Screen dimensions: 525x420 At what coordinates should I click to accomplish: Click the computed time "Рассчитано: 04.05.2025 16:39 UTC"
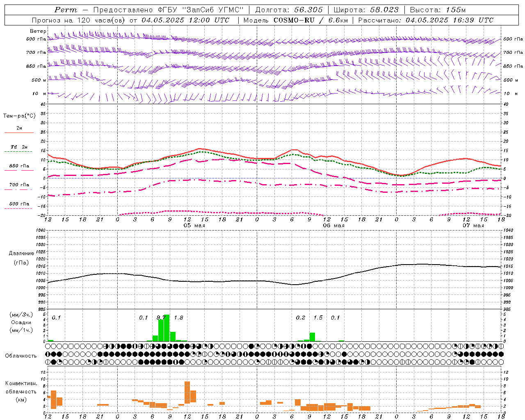tap(426, 20)
